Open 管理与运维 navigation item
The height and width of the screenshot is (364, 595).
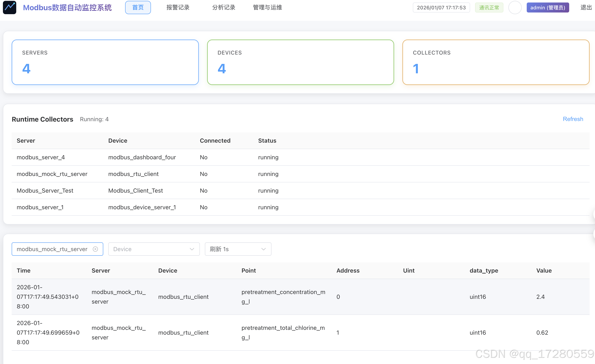[x=267, y=7]
